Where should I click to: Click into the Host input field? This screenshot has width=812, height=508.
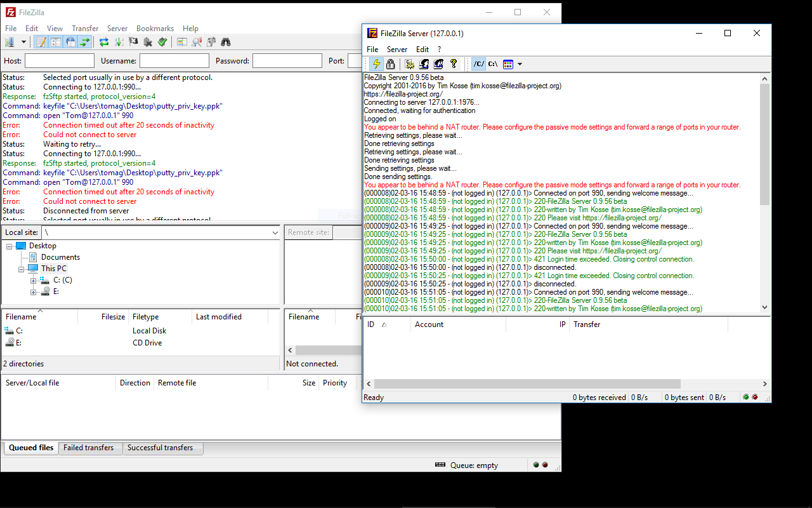60,61
